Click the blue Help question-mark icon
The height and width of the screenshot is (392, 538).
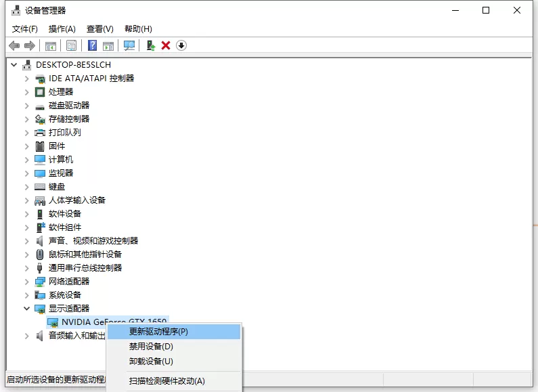[x=92, y=45]
